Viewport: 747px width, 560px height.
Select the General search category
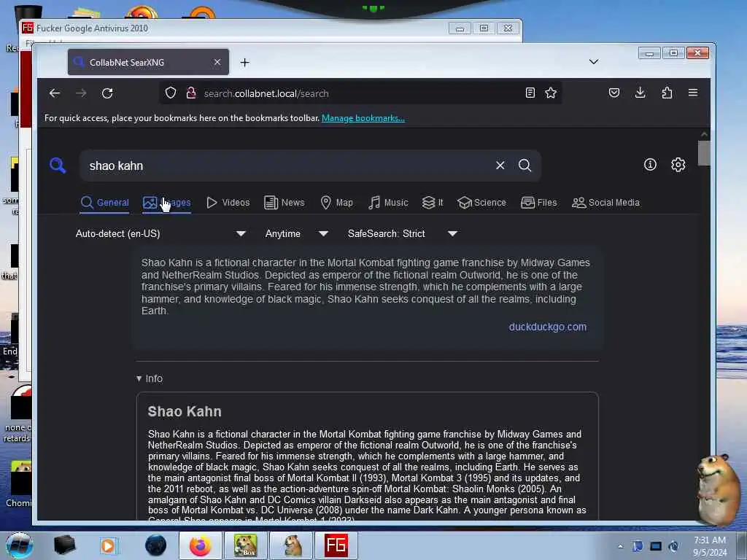pos(105,203)
